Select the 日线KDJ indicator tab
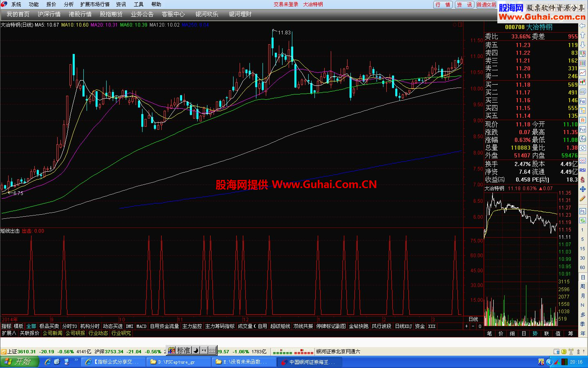This screenshot has width=588, height=368. 403,326
